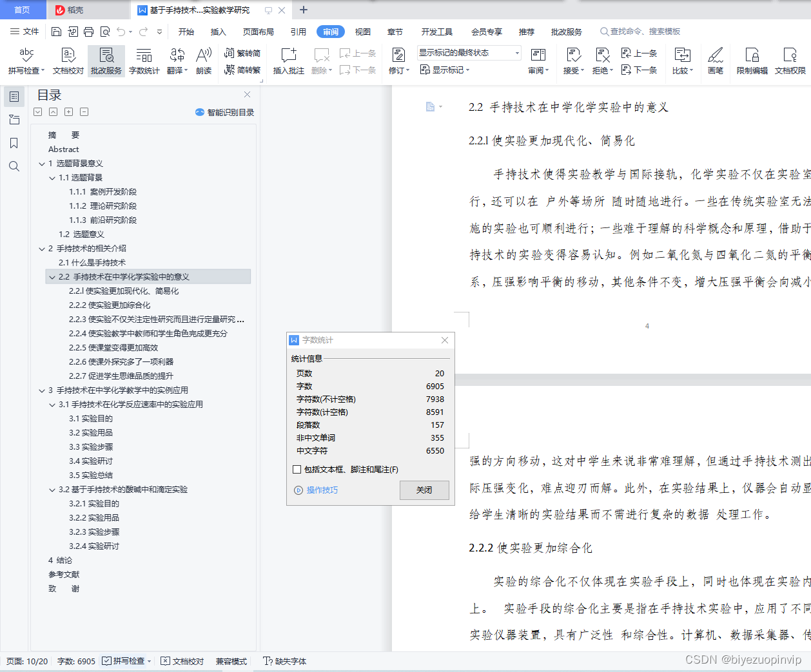Image resolution: width=811 pixels, height=672 pixels.
Task: Switch to the 视图 ribbon tab
Action: coord(363,32)
